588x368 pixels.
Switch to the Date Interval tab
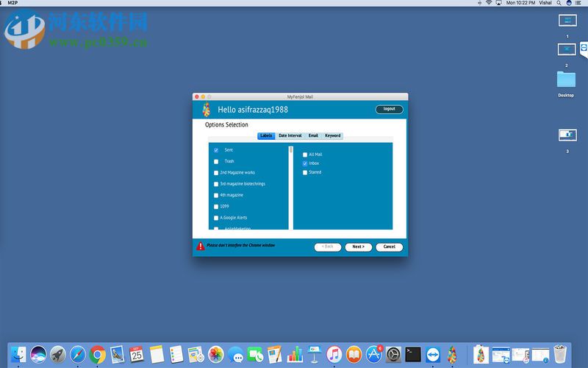(290, 135)
